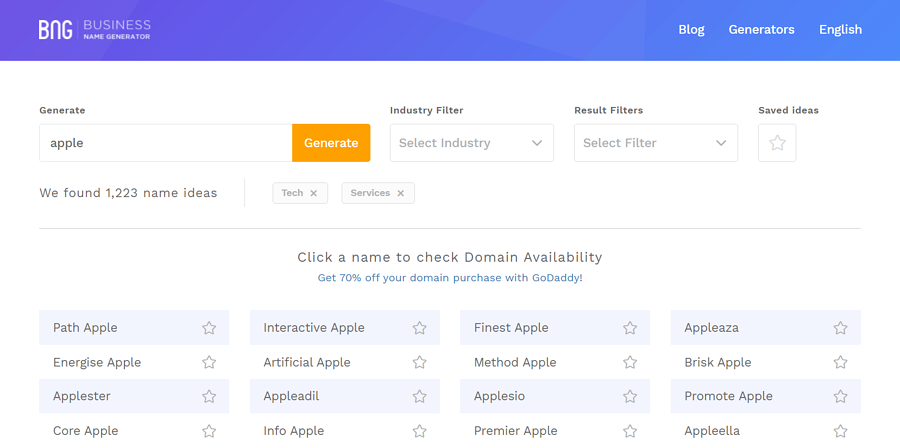Open the Saved ideas star box
The height and width of the screenshot is (448, 900).
777,143
